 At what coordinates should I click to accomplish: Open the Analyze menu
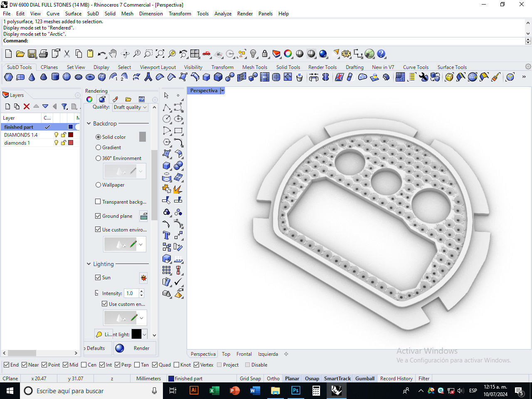223,13
